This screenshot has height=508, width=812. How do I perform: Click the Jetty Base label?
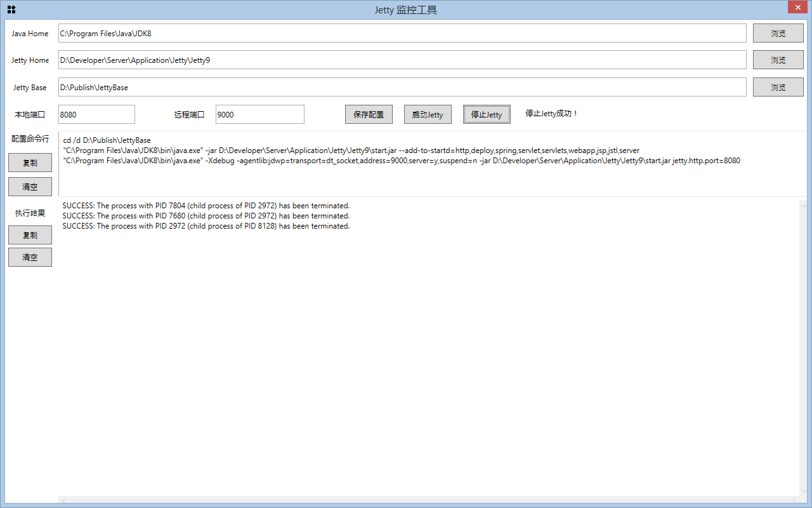[x=30, y=88]
